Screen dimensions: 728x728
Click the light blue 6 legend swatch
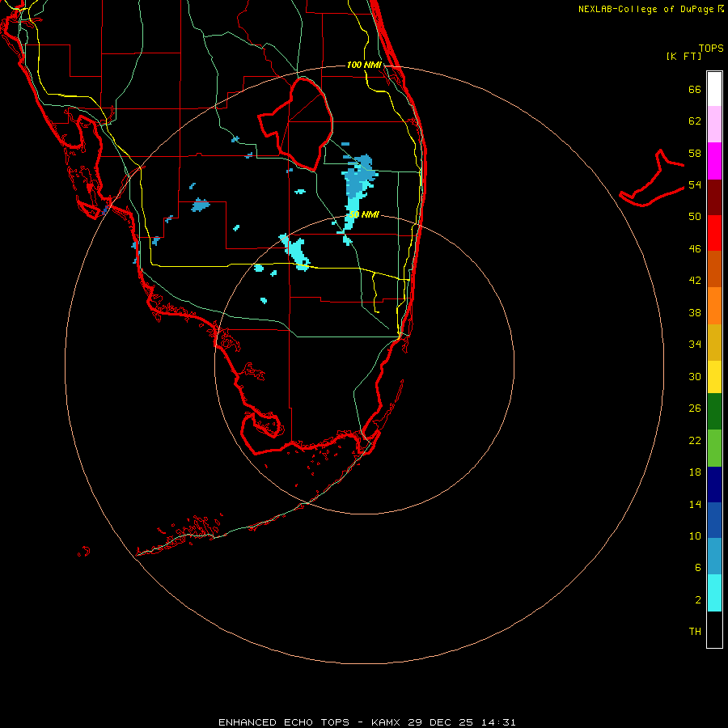(x=714, y=557)
